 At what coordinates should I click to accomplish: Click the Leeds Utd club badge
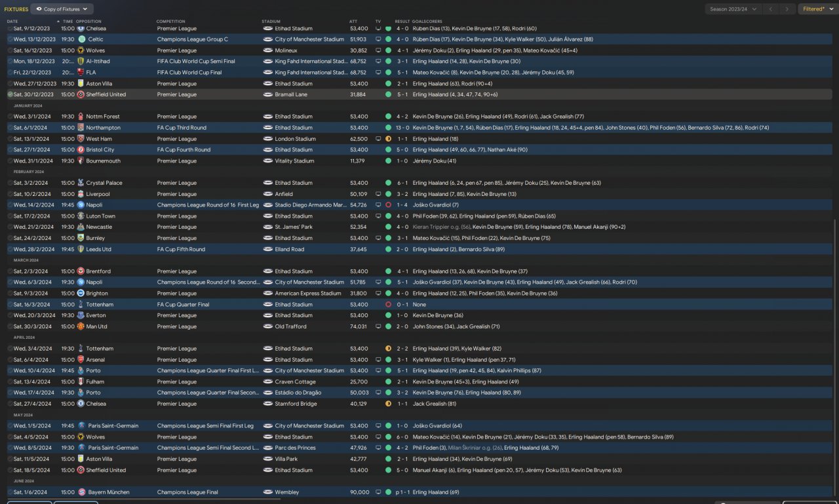click(81, 250)
